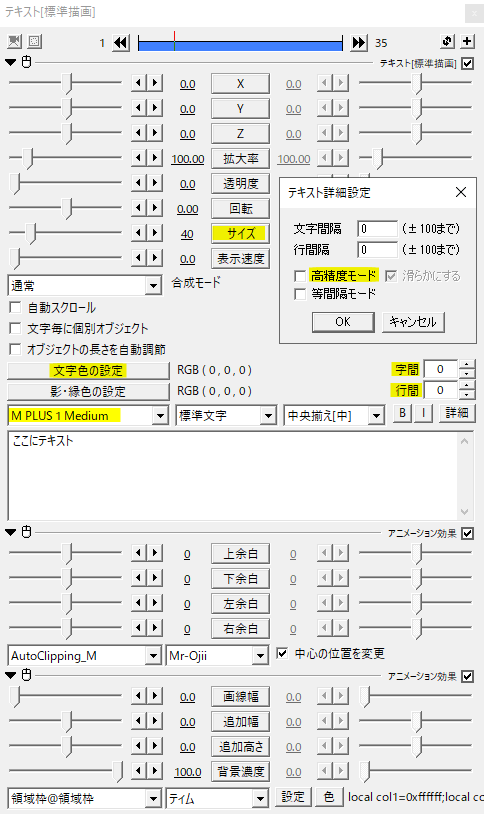Click the 上余白 parameter button
The height and width of the screenshot is (814, 484).
pyautogui.click(x=240, y=553)
